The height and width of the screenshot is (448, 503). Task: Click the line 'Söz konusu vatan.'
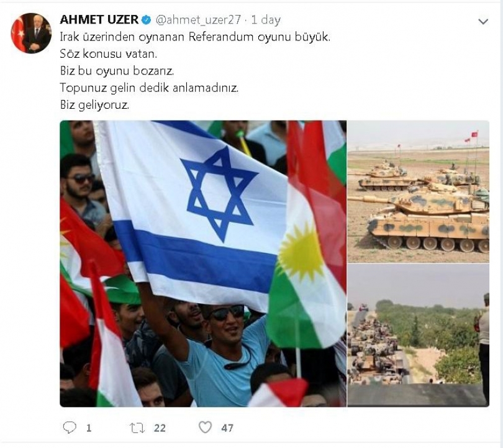click(x=109, y=54)
